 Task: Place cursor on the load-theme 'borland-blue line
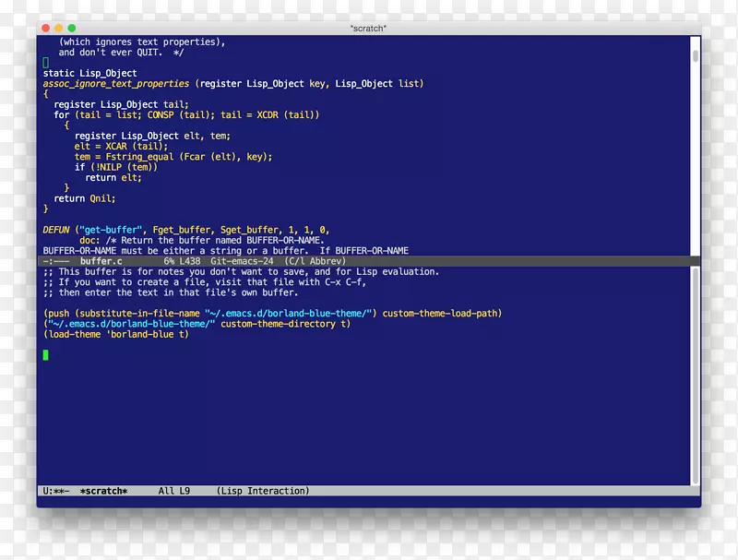115,334
